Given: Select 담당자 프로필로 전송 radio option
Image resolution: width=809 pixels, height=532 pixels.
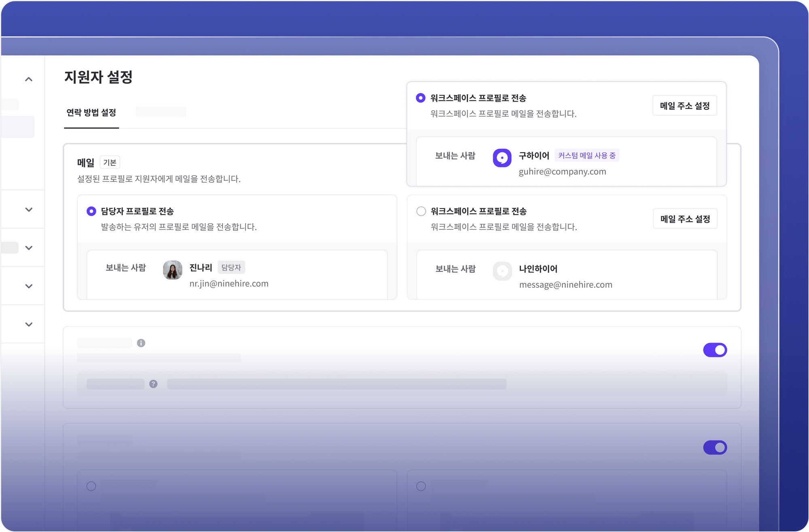Looking at the screenshot, I should point(91,211).
